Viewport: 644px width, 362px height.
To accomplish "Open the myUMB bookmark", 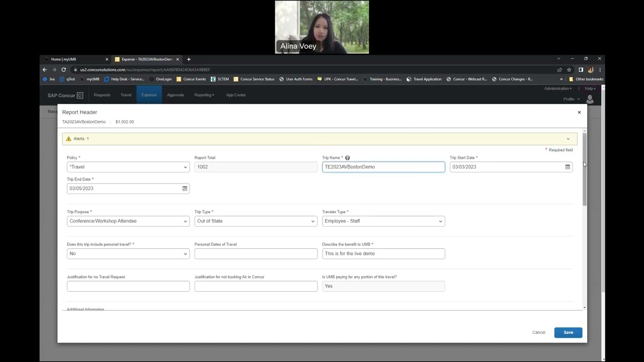I will point(90,79).
